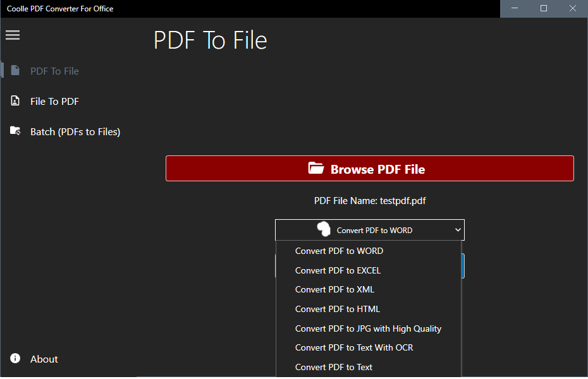Image resolution: width=588 pixels, height=379 pixels.
Task: Choose Convert PDF to JPG with High Quality
Action: (368, 328)
